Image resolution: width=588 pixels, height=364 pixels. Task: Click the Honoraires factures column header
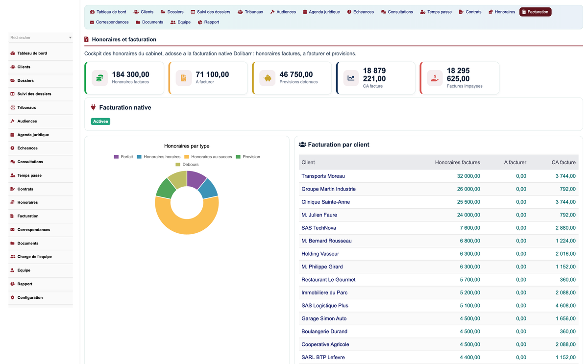pyautogui.click(x=457, y=162)
